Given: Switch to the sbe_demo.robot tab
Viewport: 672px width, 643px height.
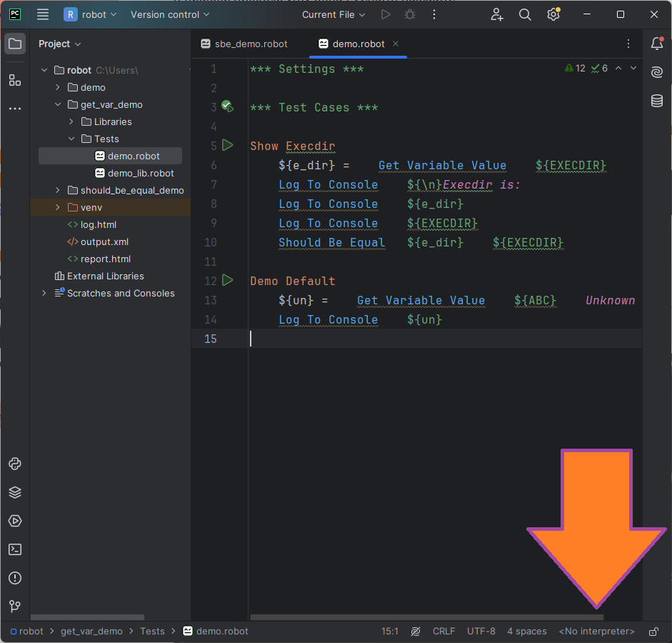Looking at the screenshot, I should coord(244,44).
